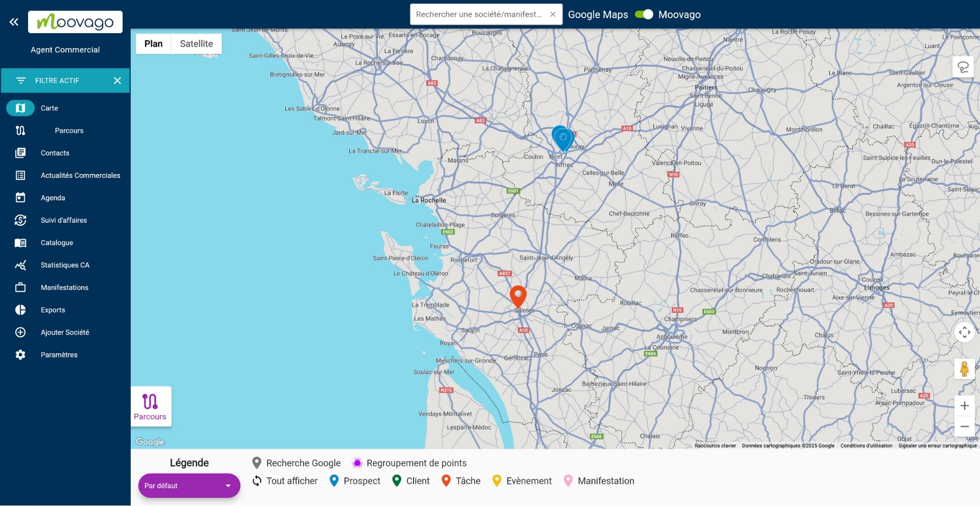Select the Plan map tab

tap(153, 43)
